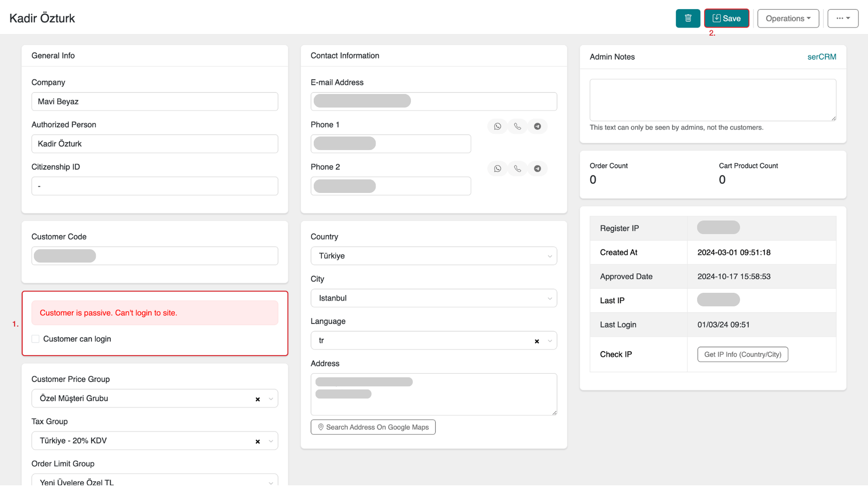Click Telegram icon for Phone 2
Screen dimensions: 868x488
[x=537, y=169]
